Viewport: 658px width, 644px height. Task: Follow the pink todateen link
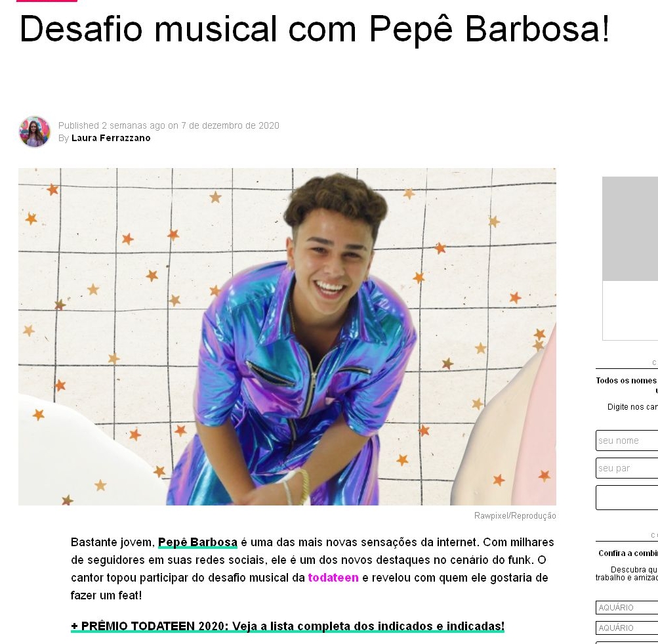(333, 578)
